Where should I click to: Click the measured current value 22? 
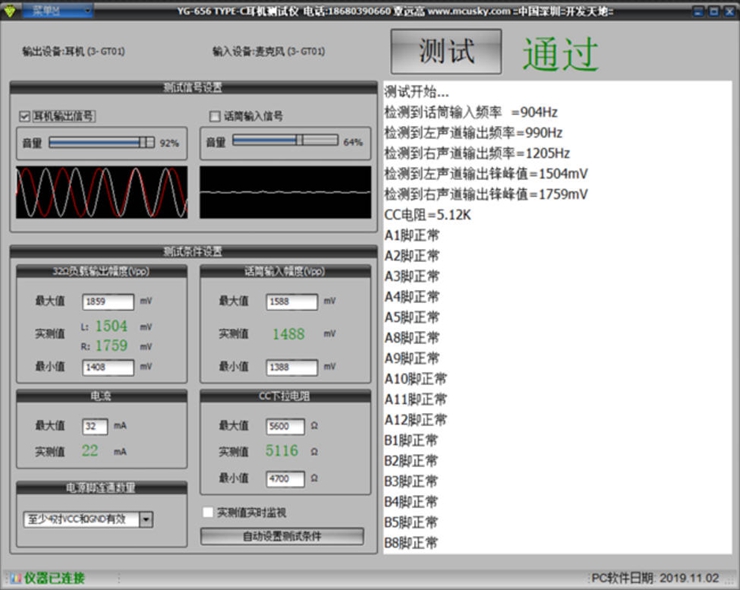tap(90, 451)
